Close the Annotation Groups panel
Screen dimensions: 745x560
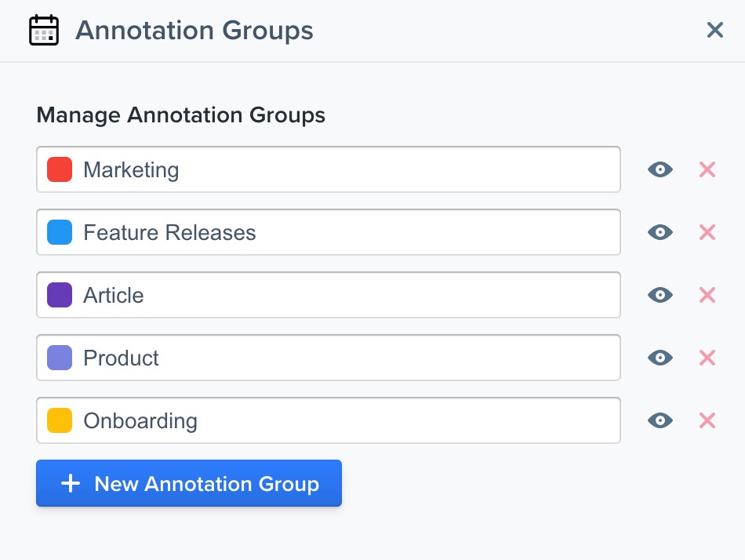[x=714, y=31]
